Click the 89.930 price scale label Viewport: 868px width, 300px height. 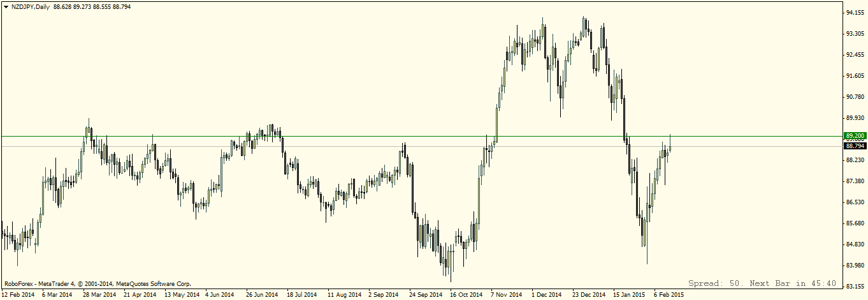855,118
